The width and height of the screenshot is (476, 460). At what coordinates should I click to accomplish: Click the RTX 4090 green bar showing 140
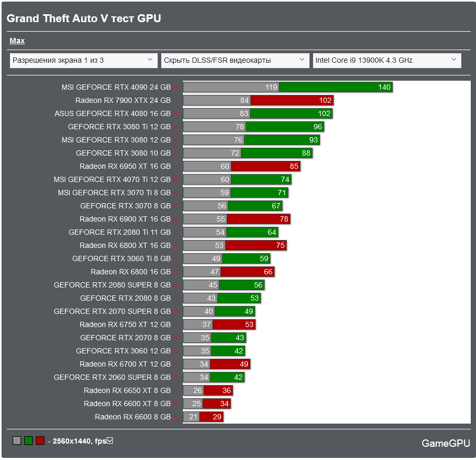tap(336, 87)
